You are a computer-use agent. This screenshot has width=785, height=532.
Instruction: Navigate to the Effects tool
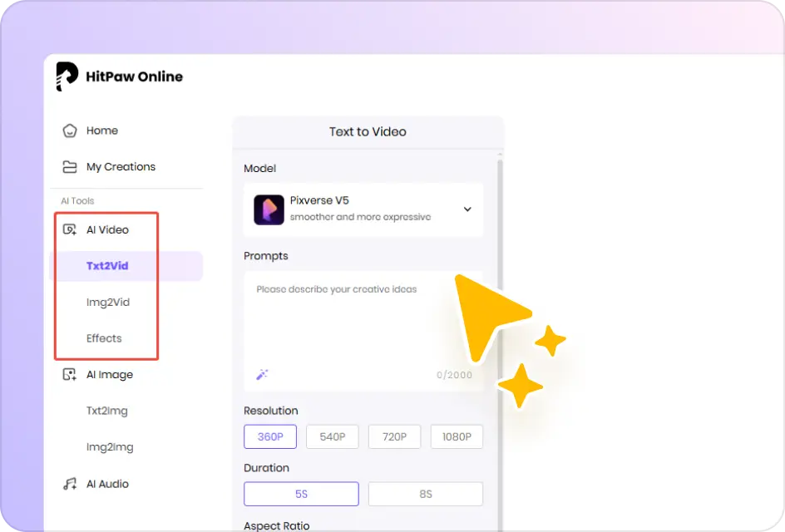104,338
